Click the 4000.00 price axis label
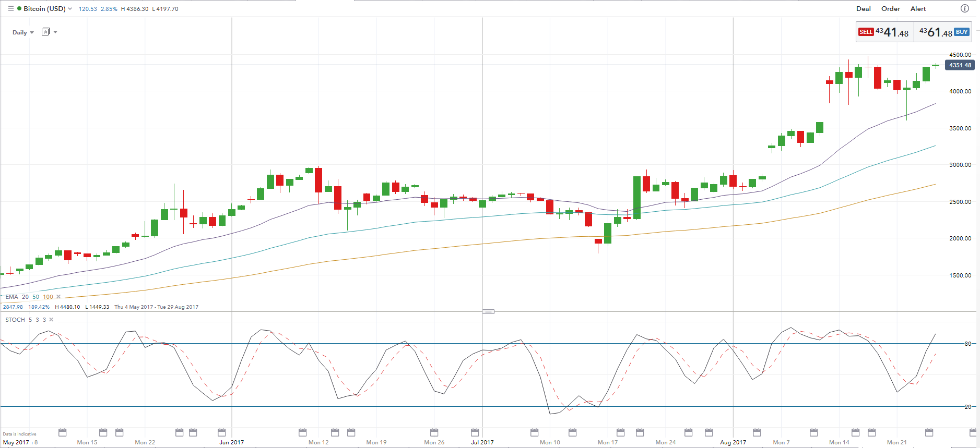980x448 pixels. 960,91
